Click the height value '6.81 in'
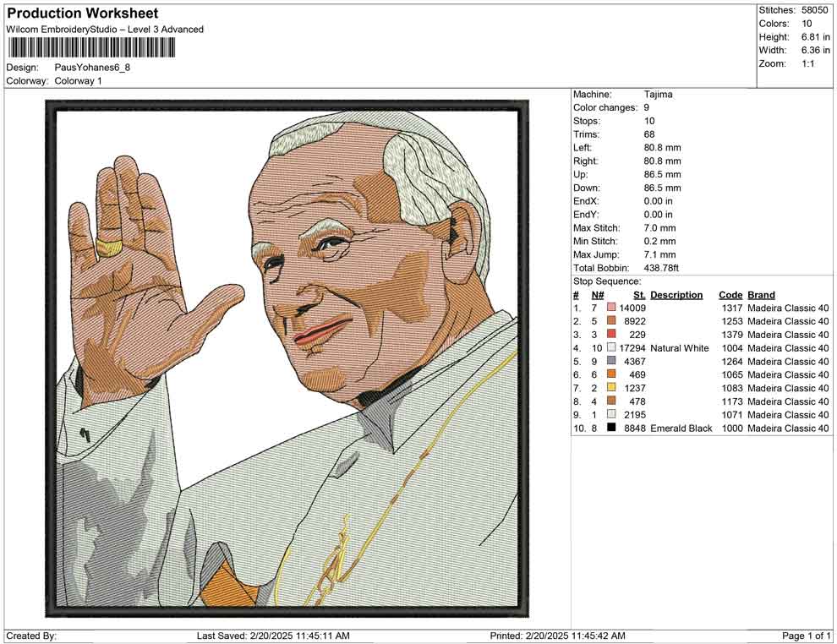 pos(816,37)
